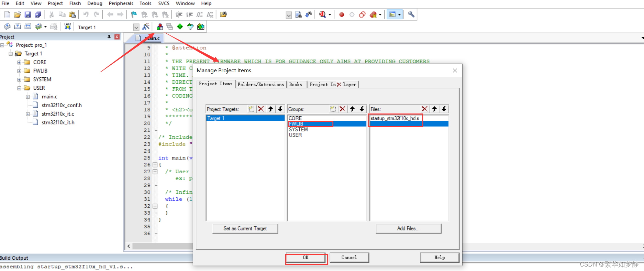The height and width of the screenshot is (271, 644).
Task: Click the LOAD download to flash icon
Action: [x=68, y=26]
